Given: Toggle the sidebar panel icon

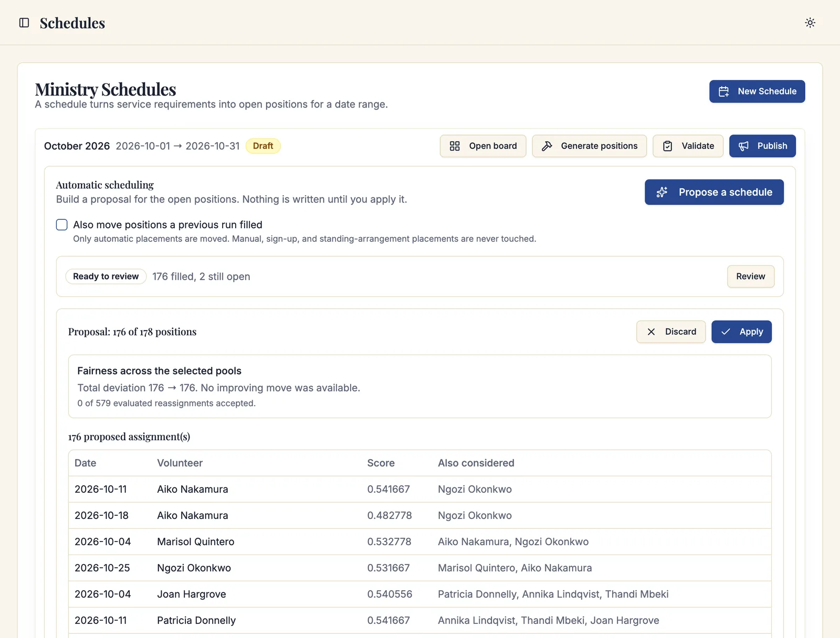Looking at the screenshot, I should point(24,23).
